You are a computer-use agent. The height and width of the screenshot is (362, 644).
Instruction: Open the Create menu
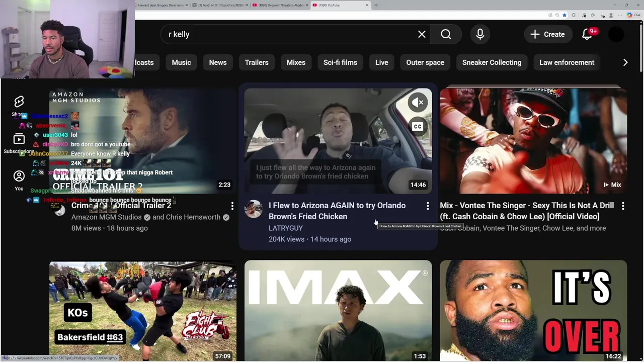(547, 34)
